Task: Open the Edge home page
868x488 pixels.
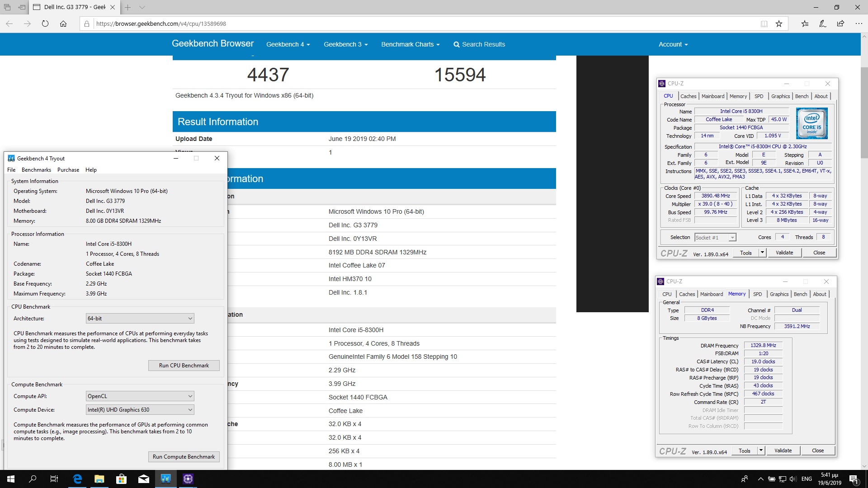Action: (63, 23)
